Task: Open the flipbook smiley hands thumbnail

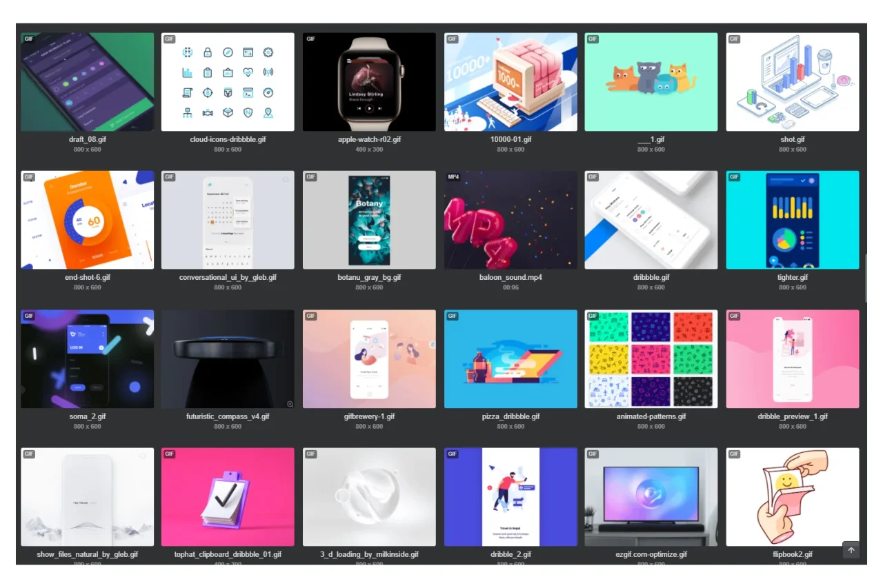Action: [793, 497]
